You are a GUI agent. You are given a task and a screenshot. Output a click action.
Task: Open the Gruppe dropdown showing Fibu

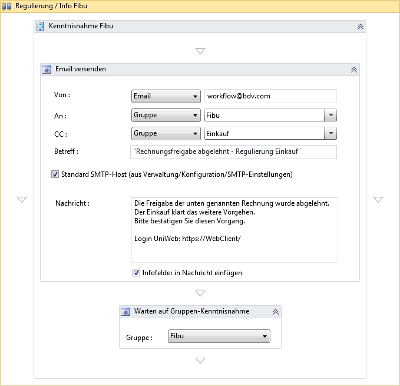(x=219, y=336)
